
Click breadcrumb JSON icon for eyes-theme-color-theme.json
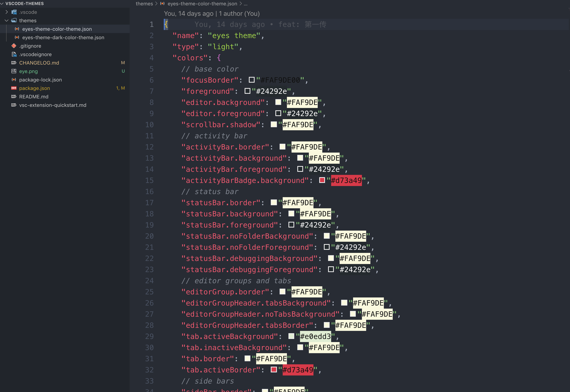coord(162,4)
